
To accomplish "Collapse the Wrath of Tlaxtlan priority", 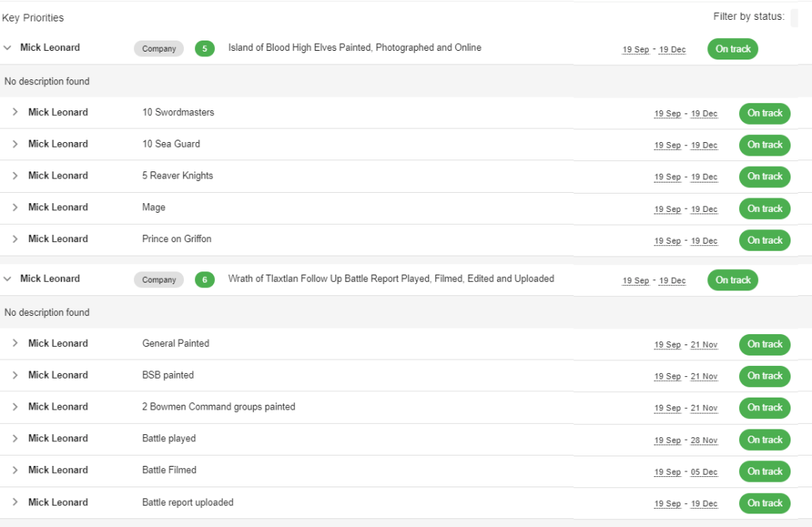I will coord(8,279).
